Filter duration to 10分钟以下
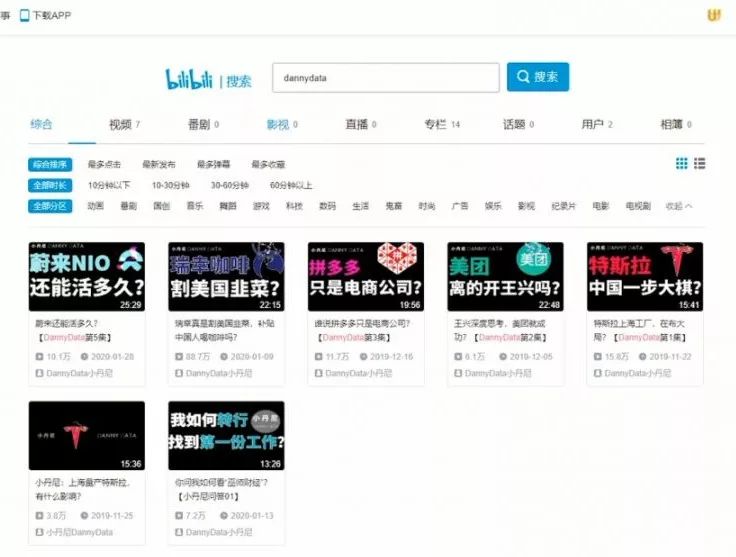Viewport: 736px width, 557px height. coord(109,185)
